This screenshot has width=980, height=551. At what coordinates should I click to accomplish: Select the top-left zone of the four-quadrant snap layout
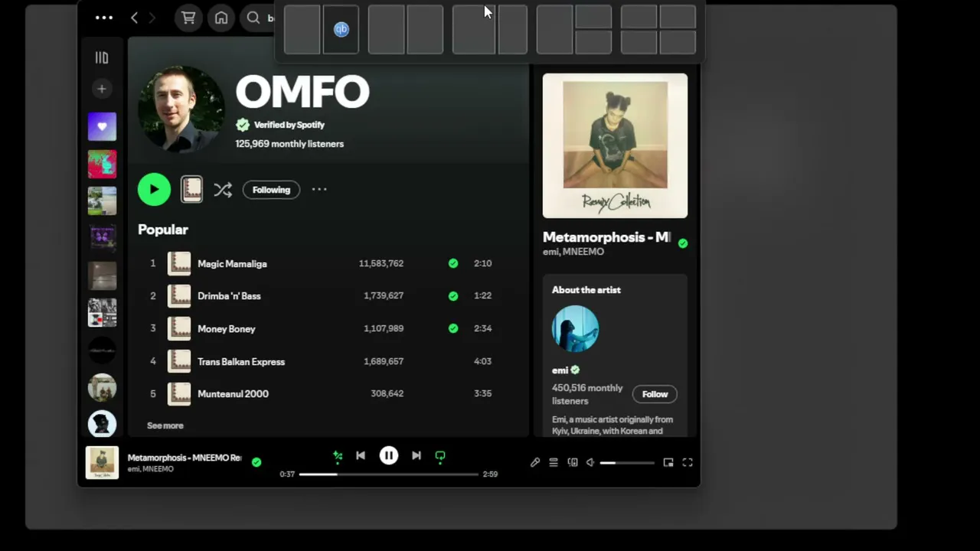pyautogui.click(x=639, y=17)
